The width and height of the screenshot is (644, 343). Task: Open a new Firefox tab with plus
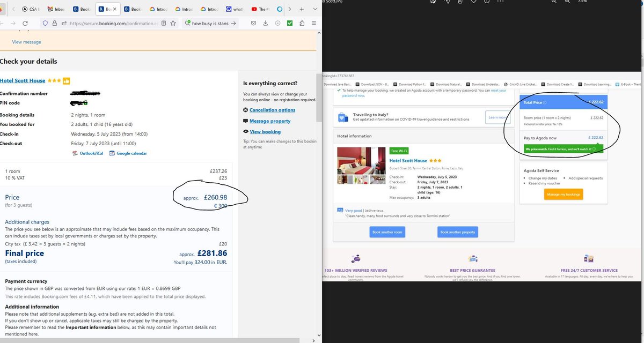pyautogui.click(x=301, y=9)
